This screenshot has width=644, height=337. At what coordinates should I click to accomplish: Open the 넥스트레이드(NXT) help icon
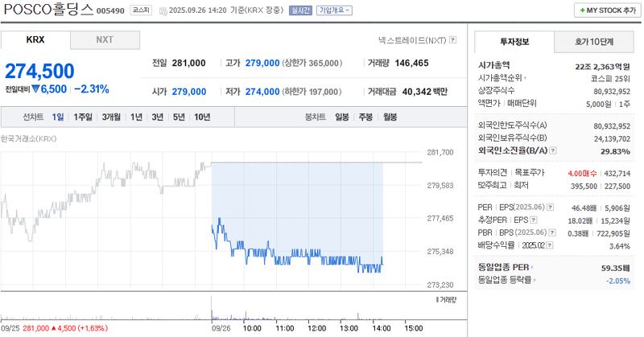(x=452, y=40)
